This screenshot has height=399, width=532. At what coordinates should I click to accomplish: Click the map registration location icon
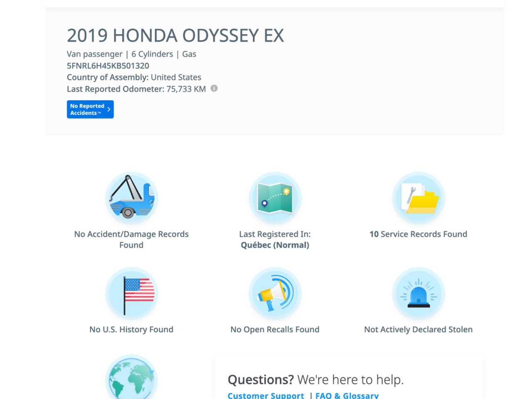[x=275, y=198]
